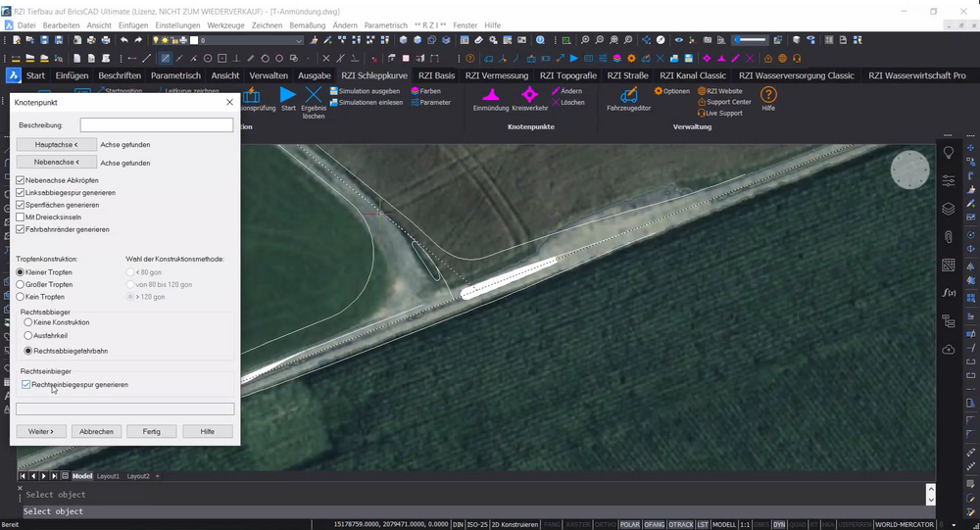980x530 pixels.
Task: Click the Redo arrow in the toolbar
Action: [x=138, y=40]
